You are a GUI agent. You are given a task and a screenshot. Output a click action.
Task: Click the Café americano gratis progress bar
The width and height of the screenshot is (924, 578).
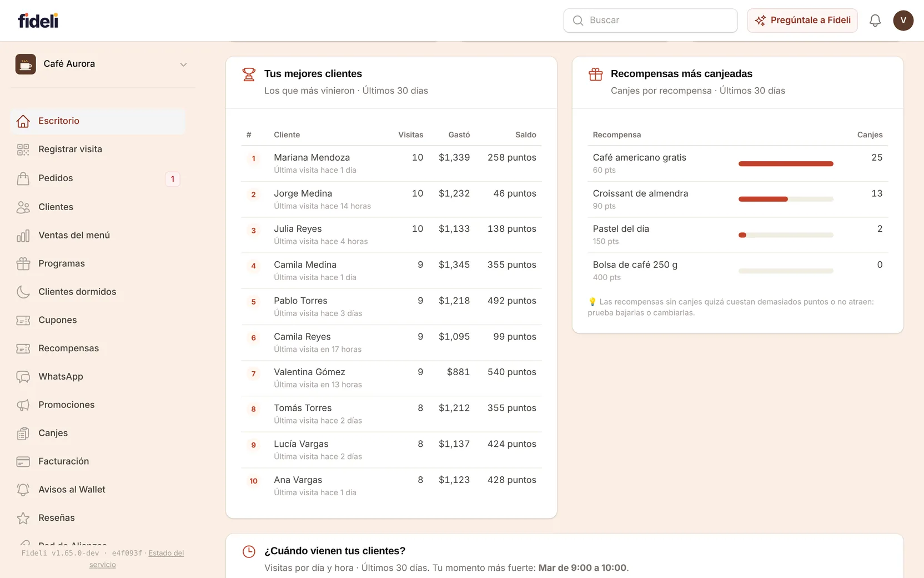coord(786,164)
